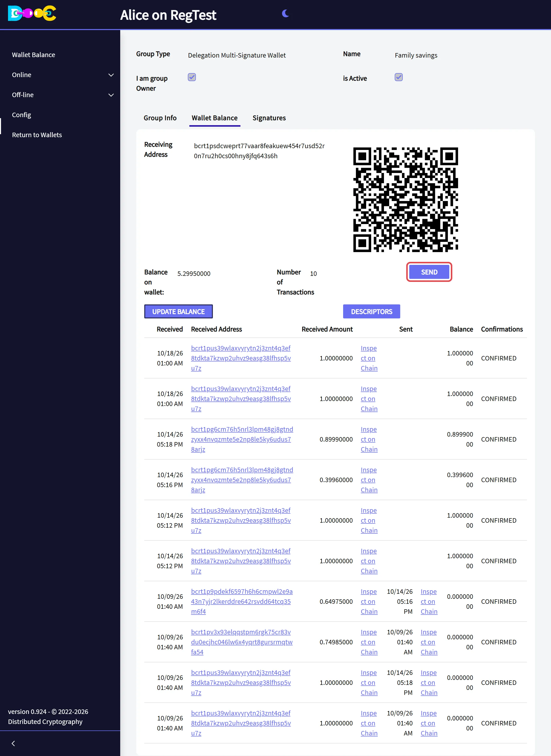Toggle the is Active checkbox
Viewport: 551px width, 756px height.
point(398,77)
